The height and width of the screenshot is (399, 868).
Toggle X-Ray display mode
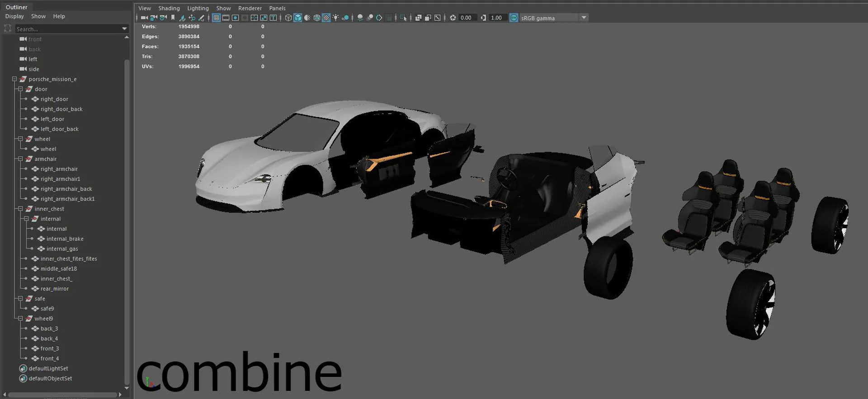point(418,18)
